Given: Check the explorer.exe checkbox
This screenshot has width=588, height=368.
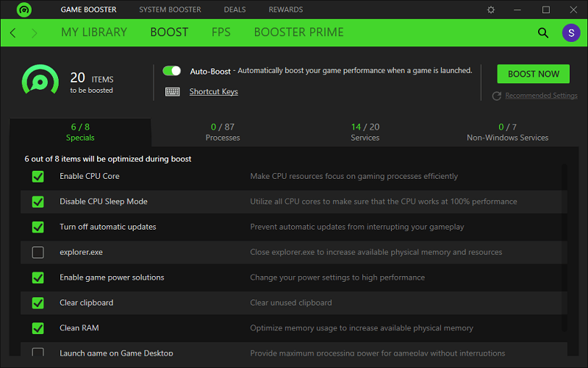Looking at the screenshot, I should point(37,252).
